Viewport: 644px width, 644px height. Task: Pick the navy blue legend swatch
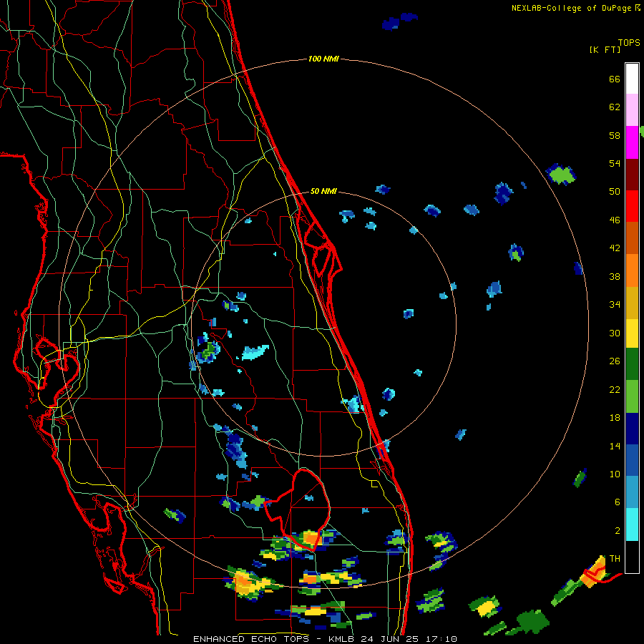(632, 429)
